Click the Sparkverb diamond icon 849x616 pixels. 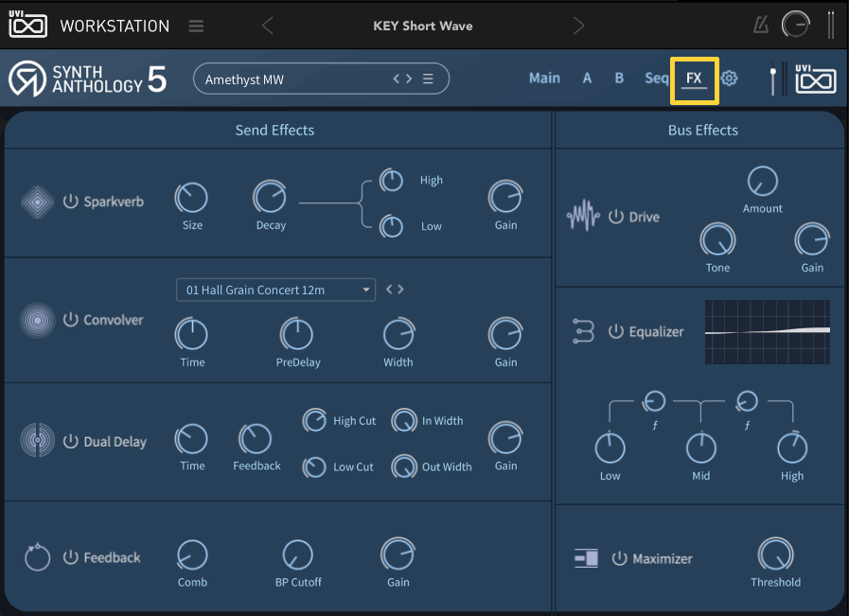[37, 202]
